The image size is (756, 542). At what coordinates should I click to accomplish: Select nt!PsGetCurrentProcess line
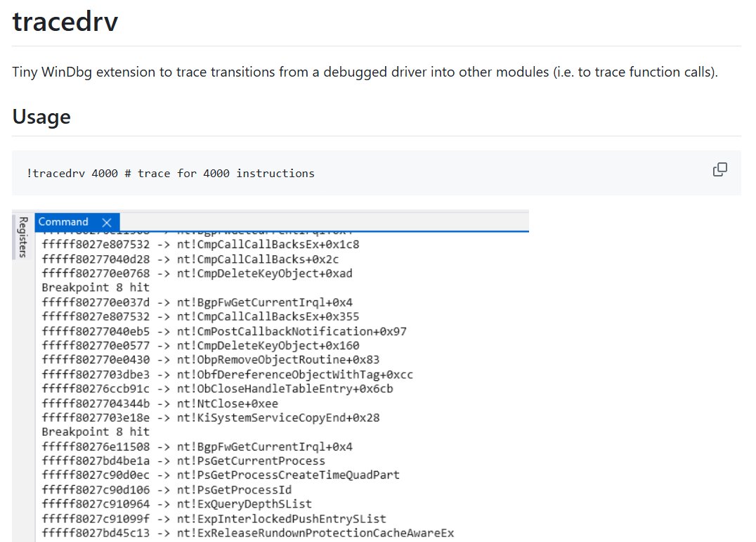(x=183, y=461)
